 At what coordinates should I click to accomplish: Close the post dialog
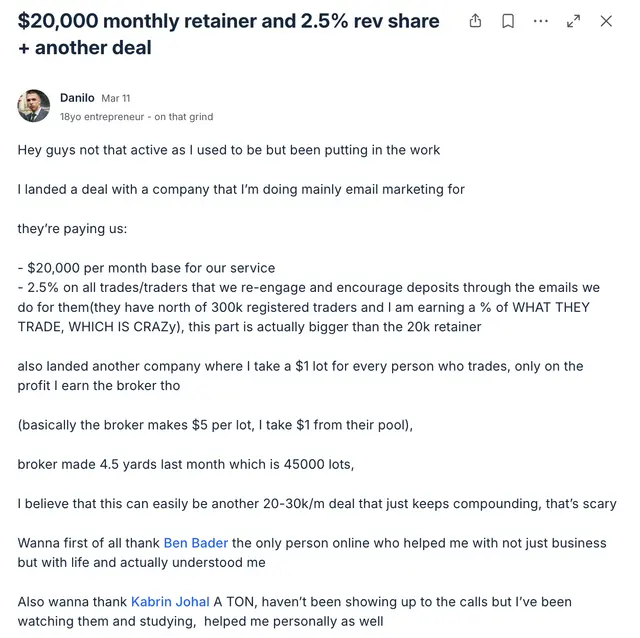tap(606, 21)
